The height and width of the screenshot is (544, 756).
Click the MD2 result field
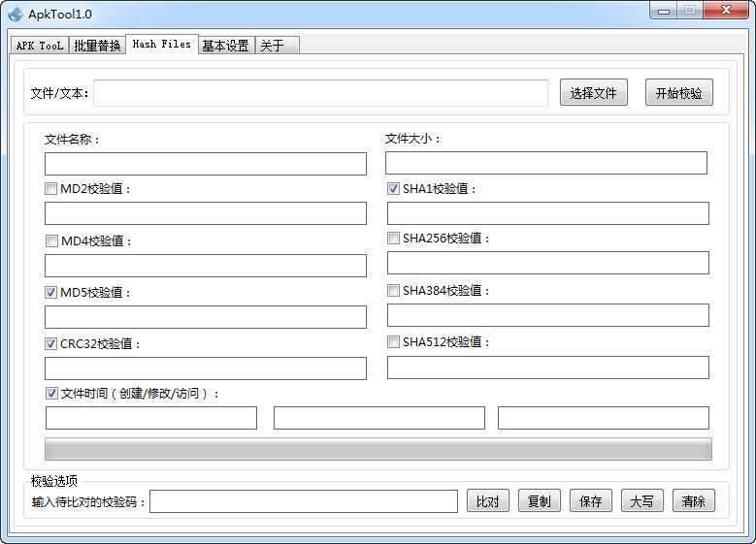206,213
